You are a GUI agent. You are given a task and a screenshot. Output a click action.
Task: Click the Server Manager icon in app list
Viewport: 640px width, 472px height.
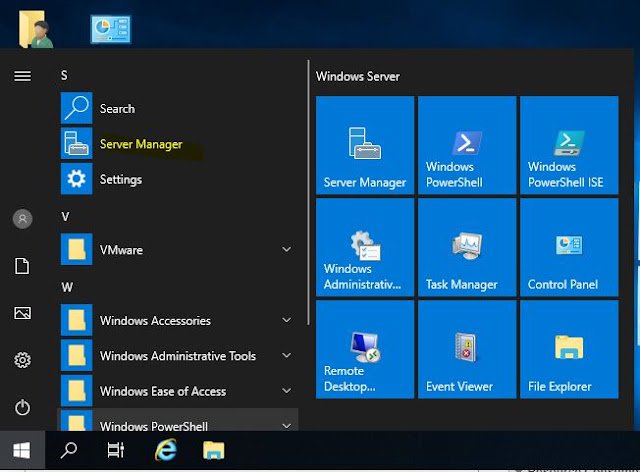(x=76, y=143)
